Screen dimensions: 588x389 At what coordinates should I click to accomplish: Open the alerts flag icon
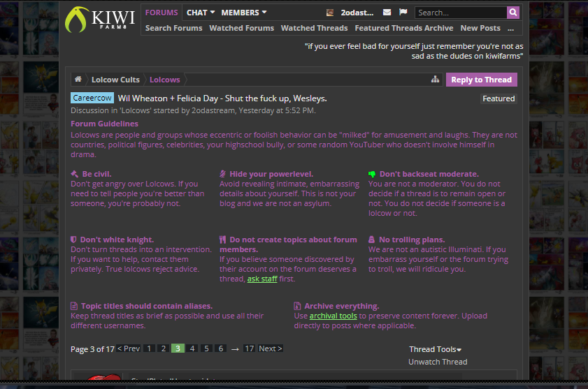(403, 13)
